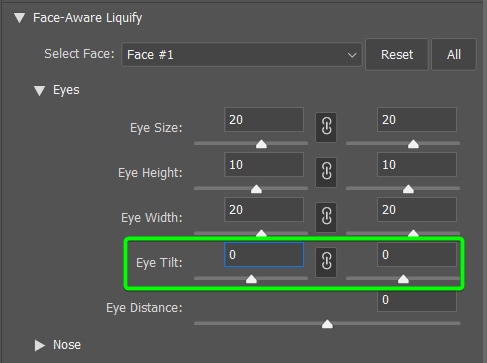The width and height of the screenshot is (487, 363).
Task: Click the left Eye Height slider handle
Action: pyautogui.click(x=256, y=189)
